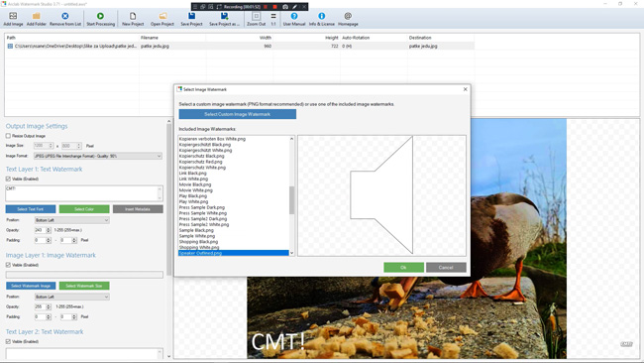Confirm the dialog with Ok
Image resolution: width=644 pixels, height=363 pixels.
point(403,267)
